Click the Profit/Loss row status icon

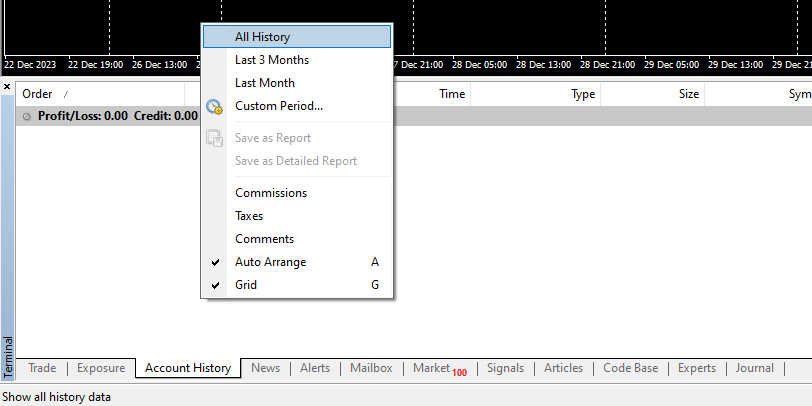(x=27, y=116)
